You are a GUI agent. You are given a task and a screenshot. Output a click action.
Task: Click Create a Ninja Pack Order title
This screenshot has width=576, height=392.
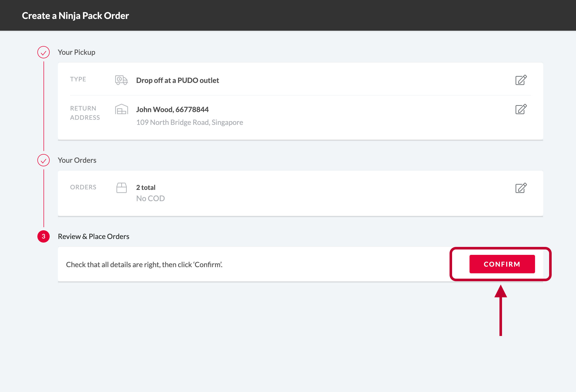point(75,16)
